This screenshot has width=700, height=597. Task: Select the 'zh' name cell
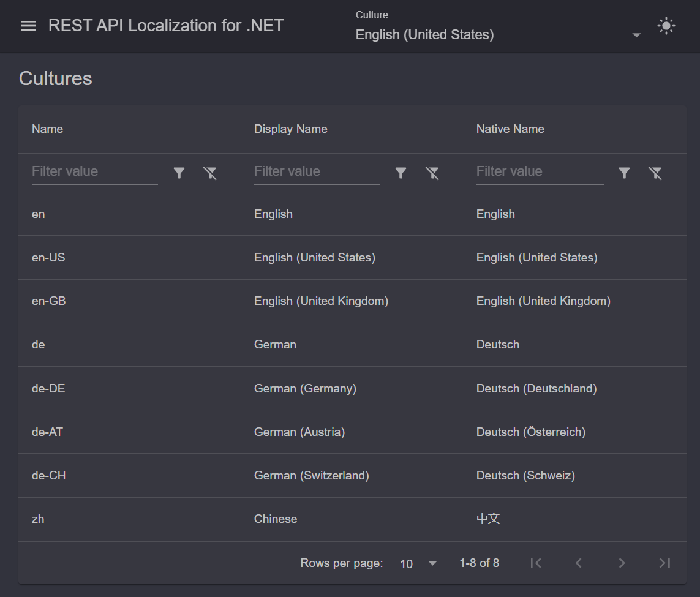click(38, 519)
